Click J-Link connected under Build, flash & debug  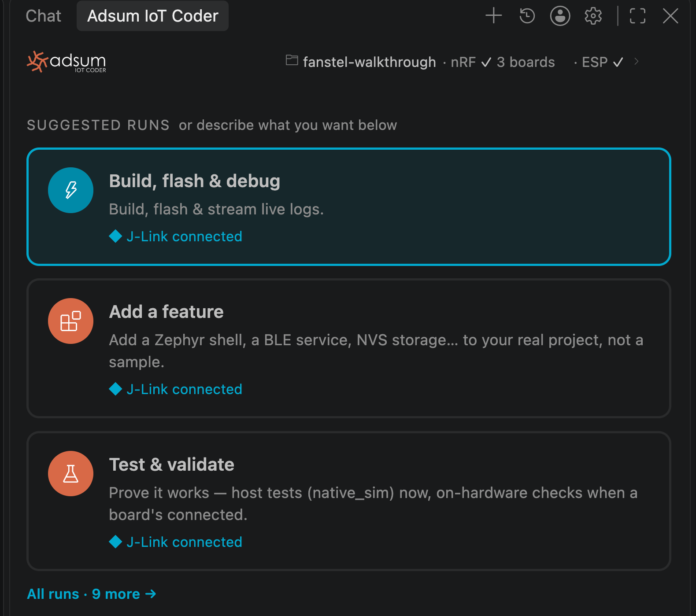tap(176, 236)
